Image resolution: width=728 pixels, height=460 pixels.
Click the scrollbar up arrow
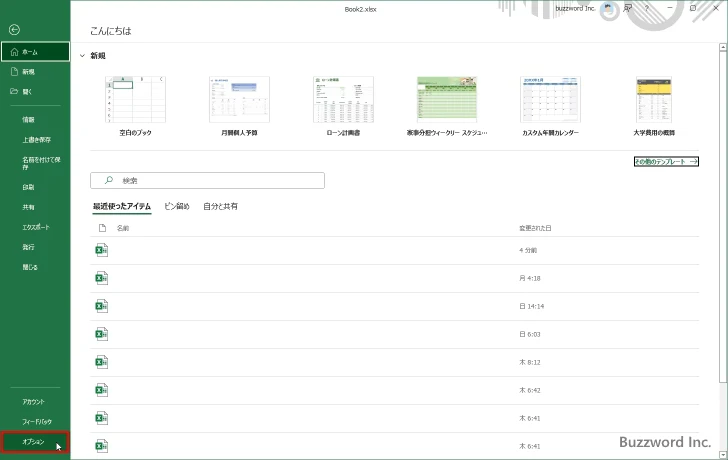722,48
